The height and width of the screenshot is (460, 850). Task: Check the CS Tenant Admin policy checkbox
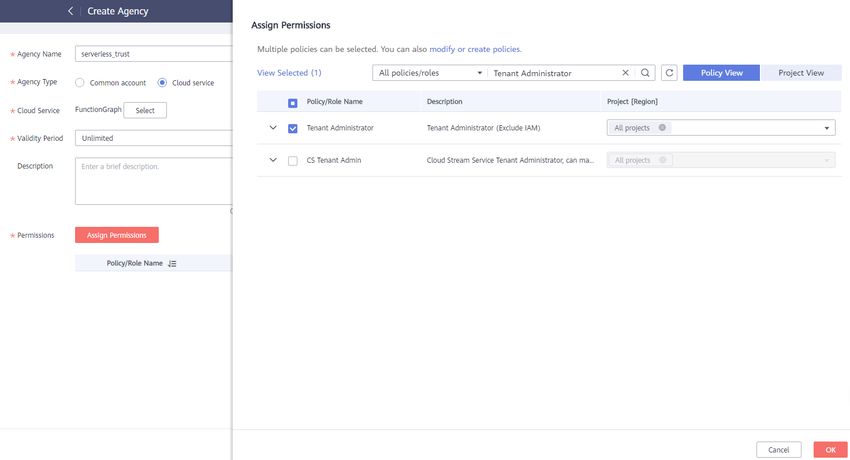293,161
